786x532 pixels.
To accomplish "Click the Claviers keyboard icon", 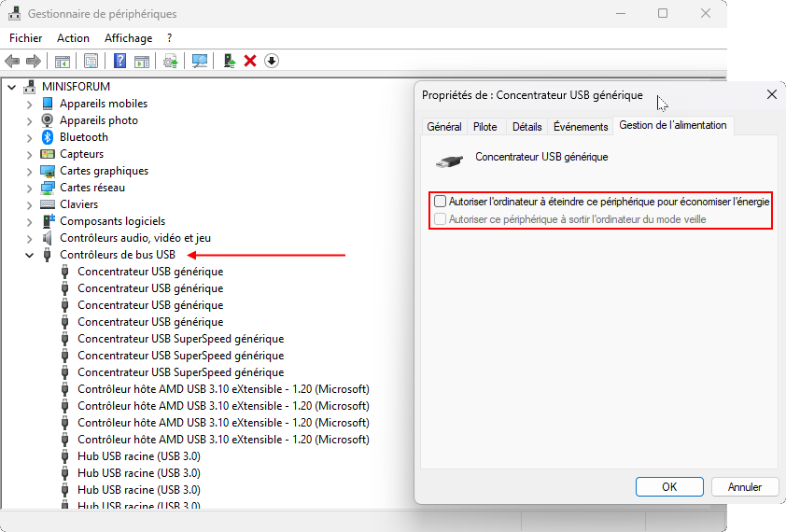I will (x=48, y=204).
